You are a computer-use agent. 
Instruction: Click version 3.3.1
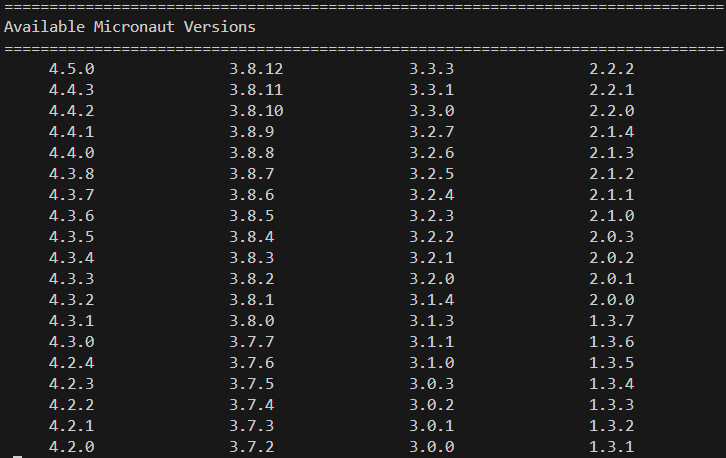tap(432, 90)
